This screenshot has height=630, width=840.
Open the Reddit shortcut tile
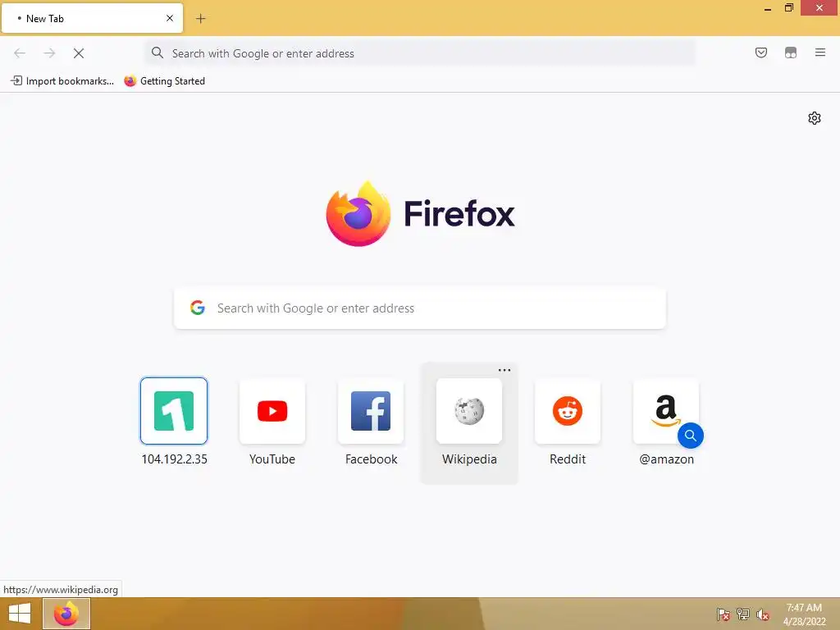[x=568, y=411]
